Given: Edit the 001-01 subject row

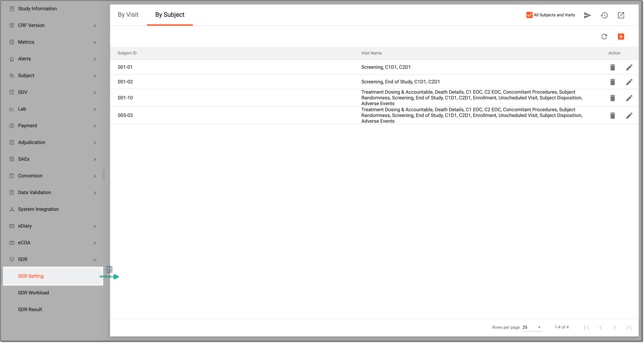Looking at the screenshot, I should (x=629, y=67).
